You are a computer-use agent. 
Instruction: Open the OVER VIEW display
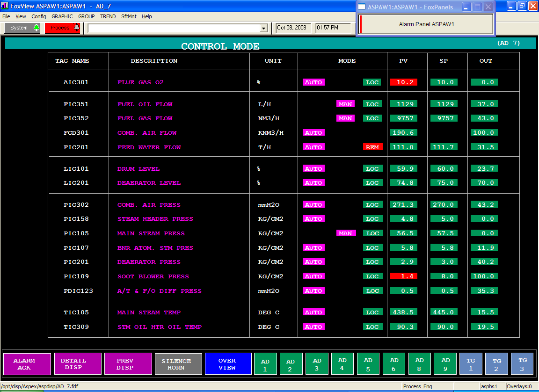[x=228, y=364]
